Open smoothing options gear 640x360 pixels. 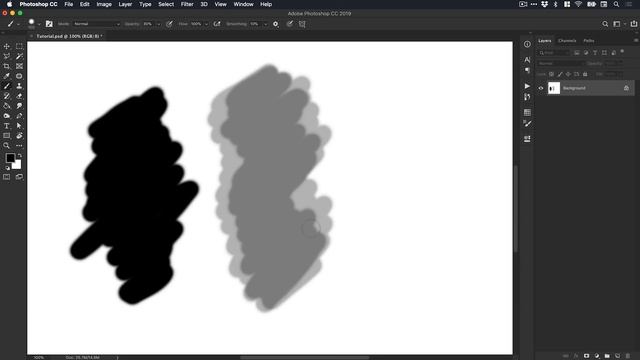tap(276, 24)
